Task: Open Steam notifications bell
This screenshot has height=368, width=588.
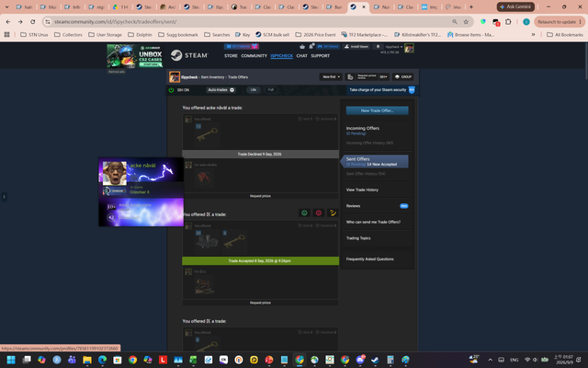Action: coord(311,46)
